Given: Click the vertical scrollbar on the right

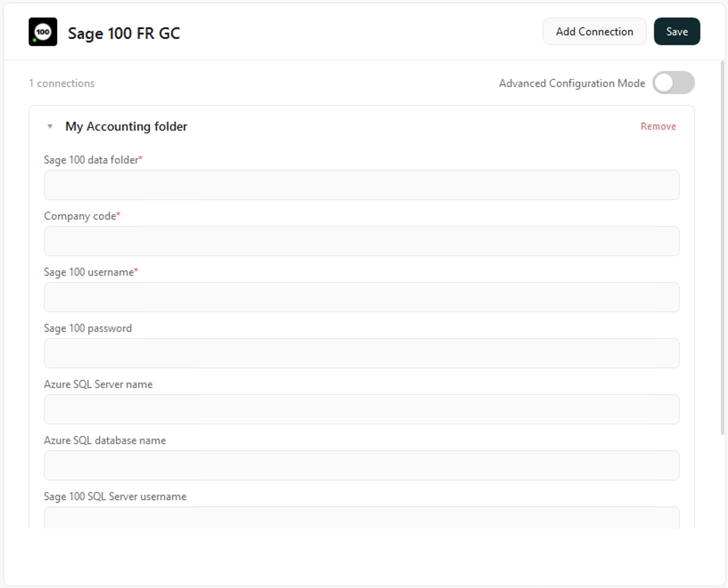Looking at the screenshot, I should [722, 248].
